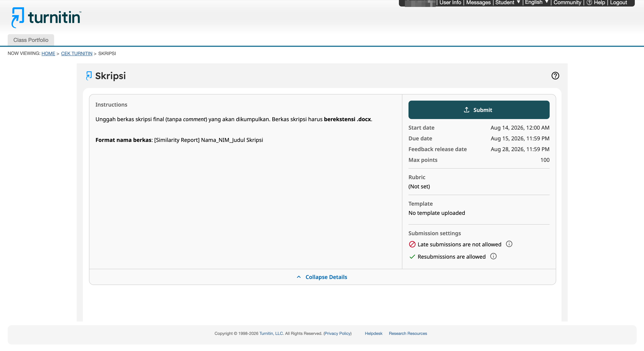This screenshot has width=644, height=351.
Task: Open Community in the top menu
Action: (x=567, y=2)
